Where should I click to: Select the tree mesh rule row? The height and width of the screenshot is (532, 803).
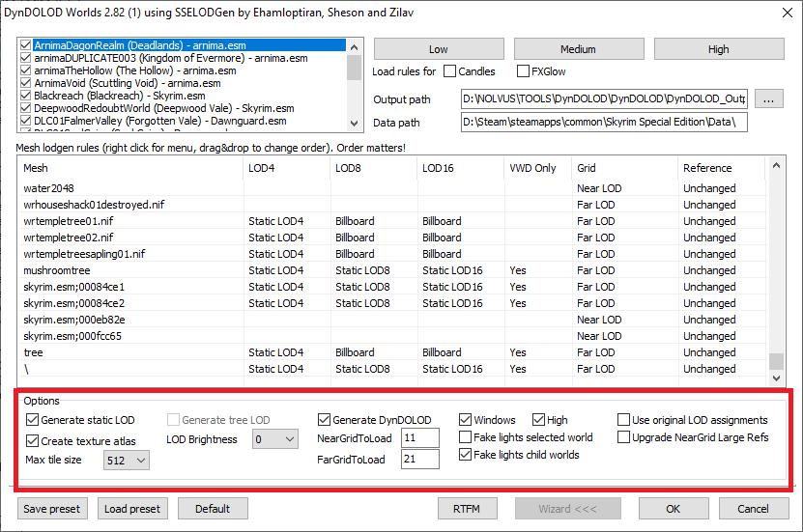393,352
